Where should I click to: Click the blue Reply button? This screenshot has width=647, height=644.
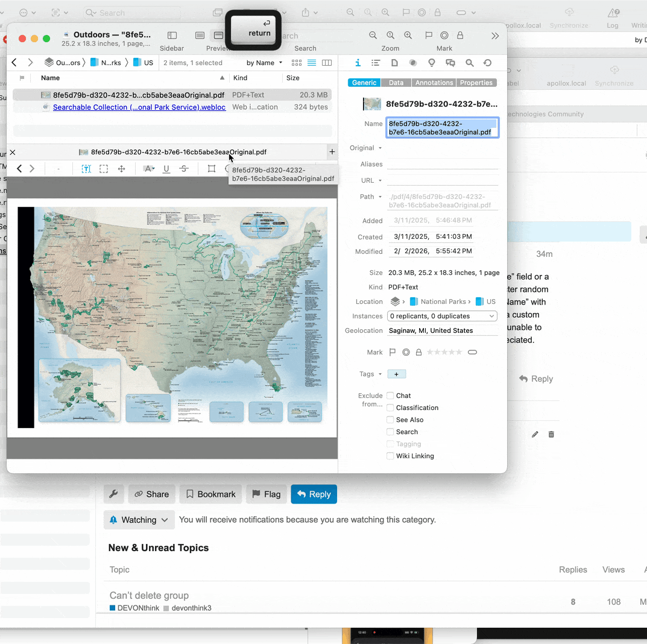314,494
